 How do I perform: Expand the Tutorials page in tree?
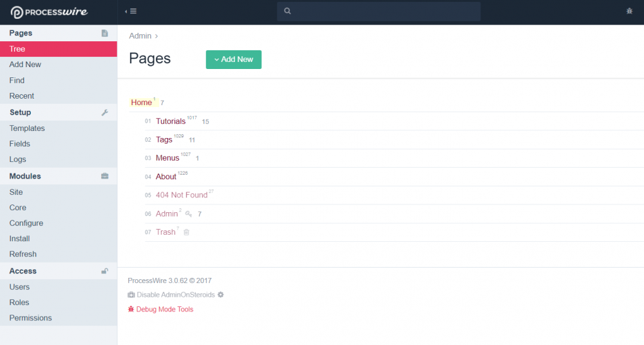click(170, 121)
